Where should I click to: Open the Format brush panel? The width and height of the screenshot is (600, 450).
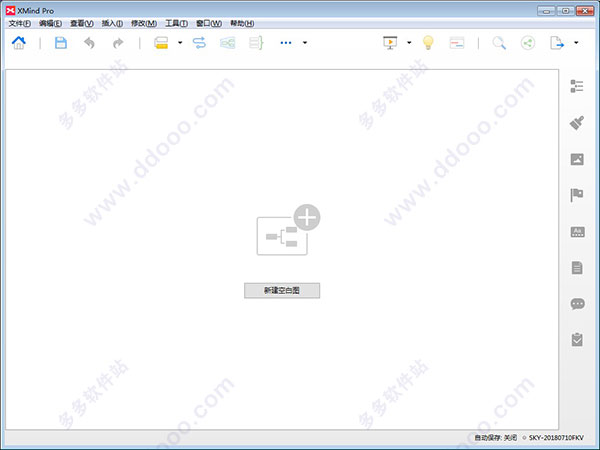click(577, 123)
